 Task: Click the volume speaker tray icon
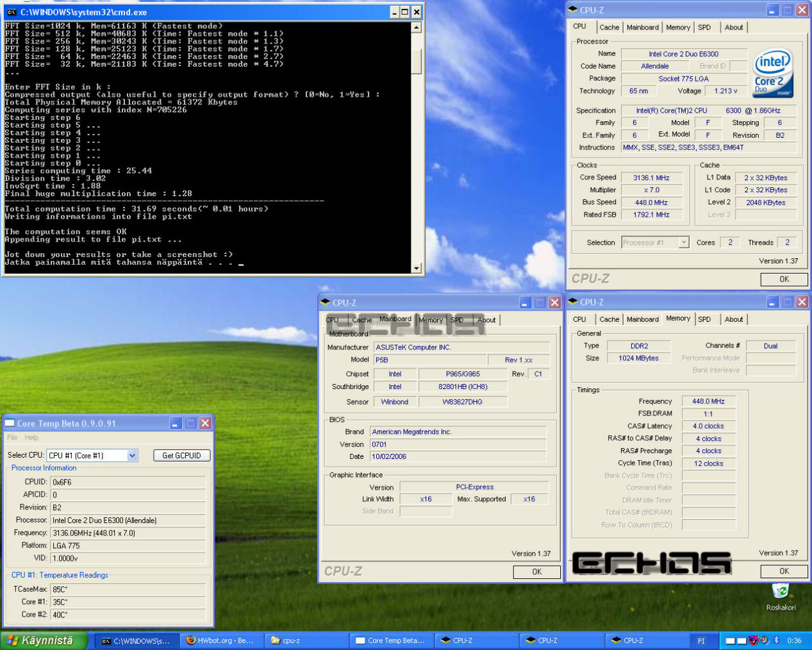(765, 640)
